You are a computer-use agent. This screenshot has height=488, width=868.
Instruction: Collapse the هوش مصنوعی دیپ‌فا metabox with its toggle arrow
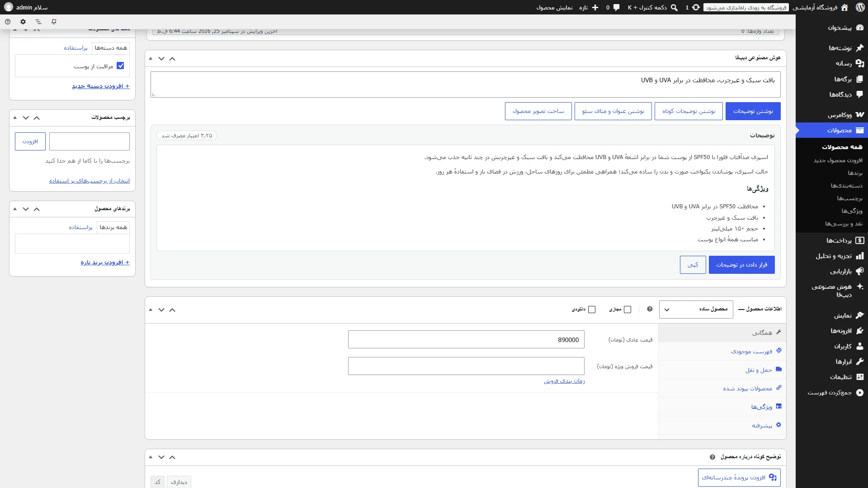coord(151,58)
